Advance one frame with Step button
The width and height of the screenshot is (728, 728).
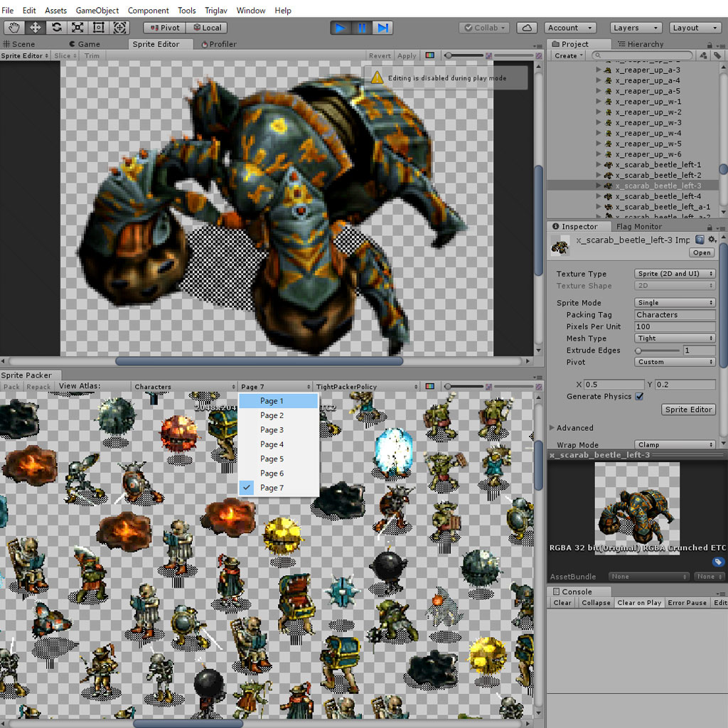383,28
